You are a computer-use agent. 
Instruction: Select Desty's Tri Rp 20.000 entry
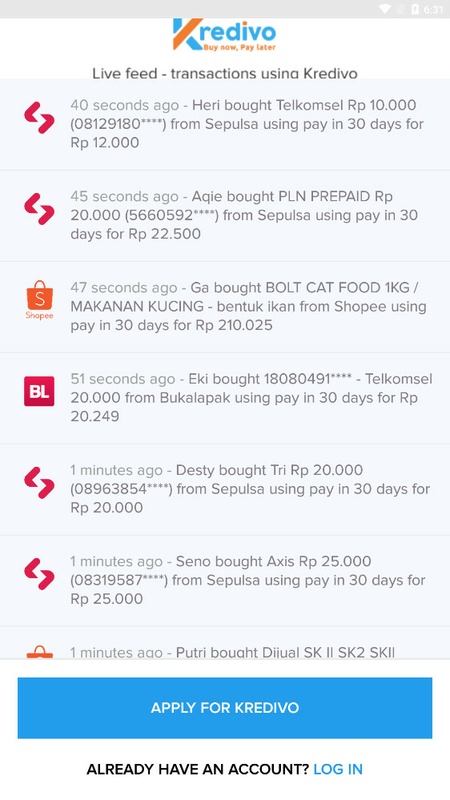pos(225,490)
